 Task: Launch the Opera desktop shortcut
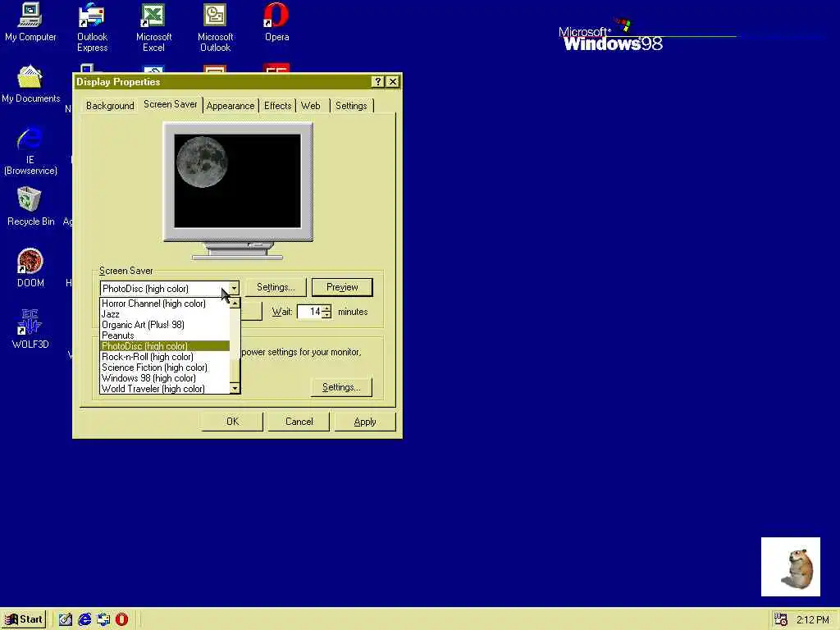point(276,22)
